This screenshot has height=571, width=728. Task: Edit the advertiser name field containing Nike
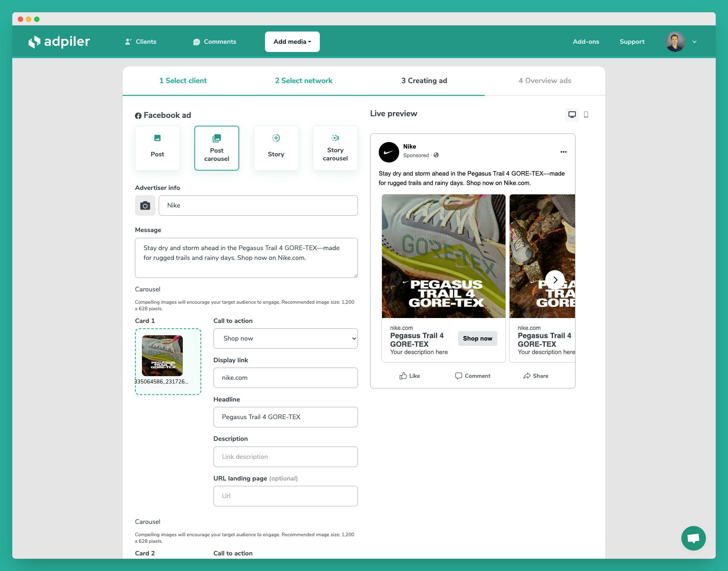click(x=258, y=205)
